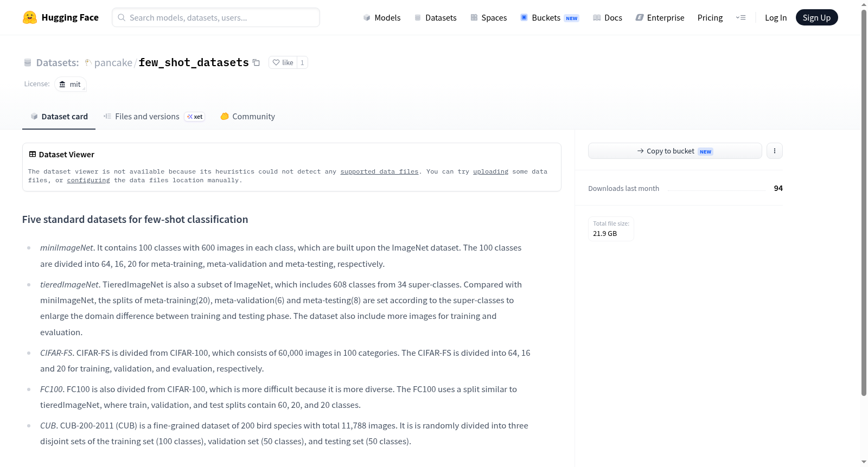Copy dataset name with the copy icon
Viewport: 868px width, 467px height.
[256, 63]
